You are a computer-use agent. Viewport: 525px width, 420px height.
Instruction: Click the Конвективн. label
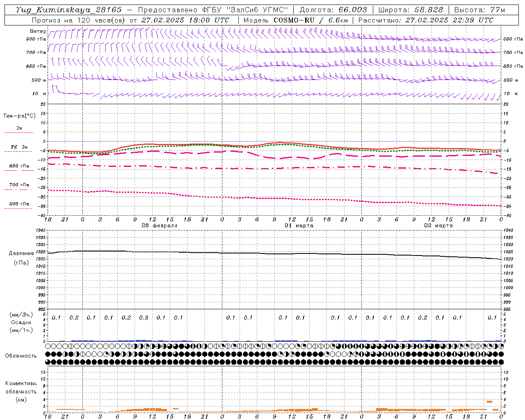(21, 383)
